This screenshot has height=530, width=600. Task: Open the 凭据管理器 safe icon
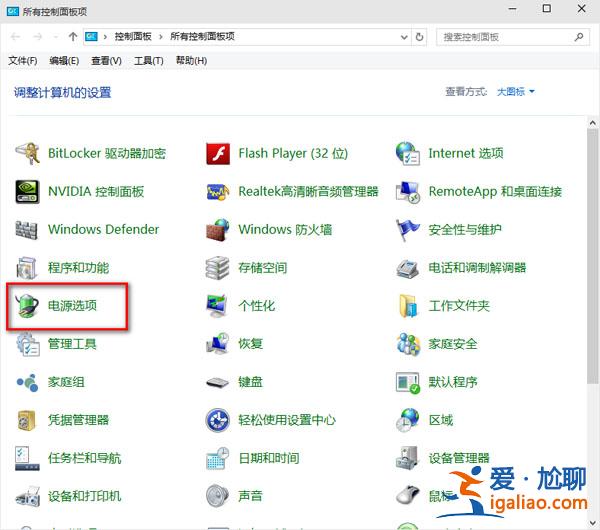point(26,420)
